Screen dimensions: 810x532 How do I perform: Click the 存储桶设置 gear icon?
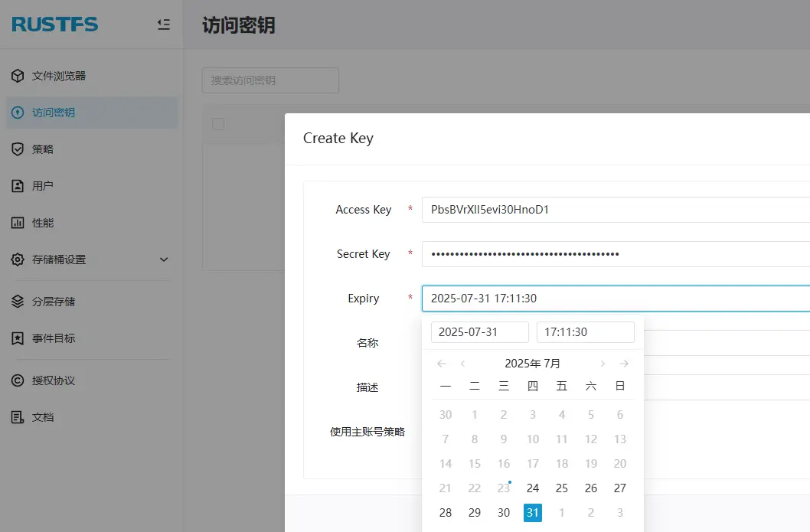(17, 259)
